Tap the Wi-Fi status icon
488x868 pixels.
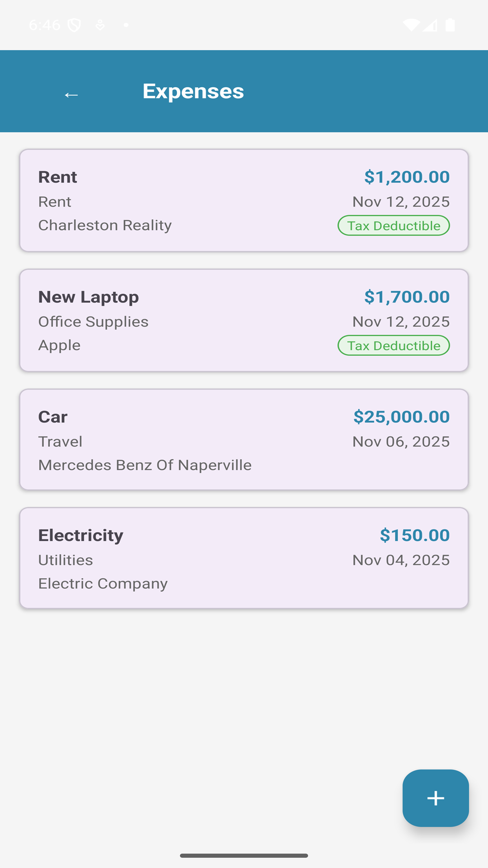pos(411,25)
